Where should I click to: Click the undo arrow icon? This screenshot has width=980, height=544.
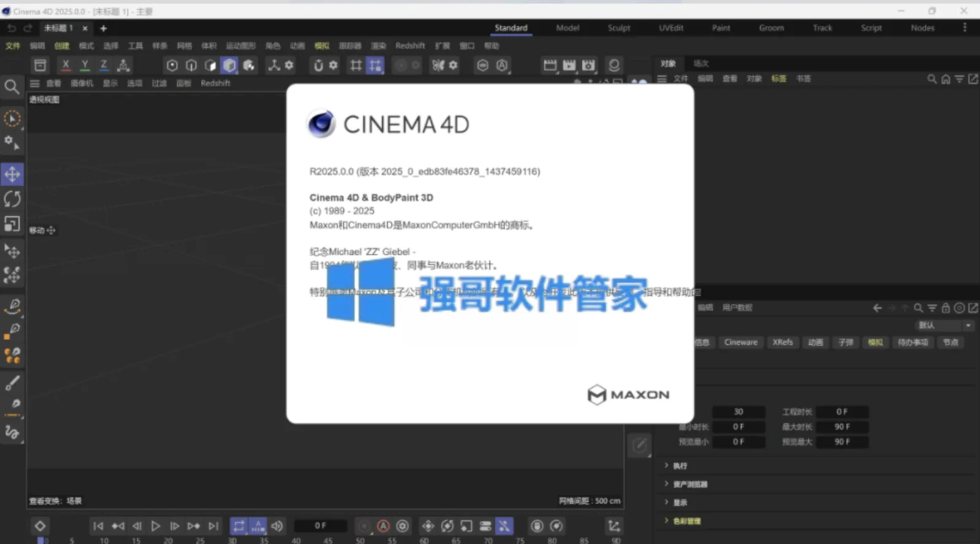click(x=12, y=28)
